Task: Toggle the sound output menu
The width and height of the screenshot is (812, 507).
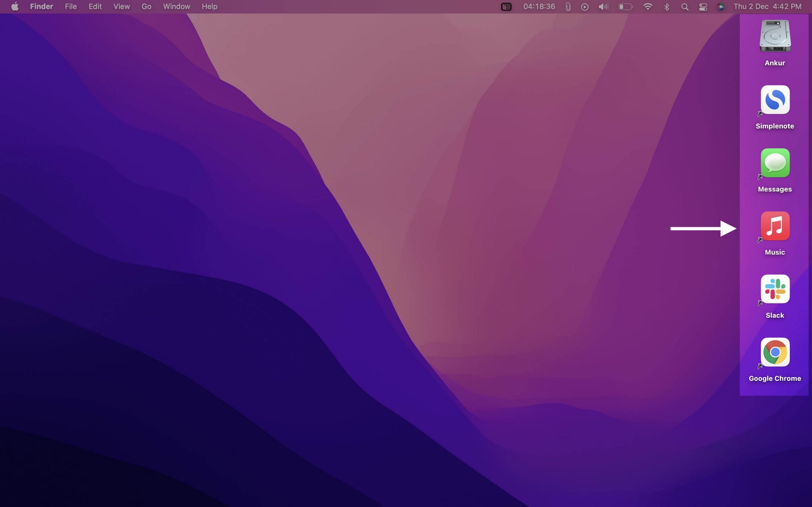Action: coord(603,6)
